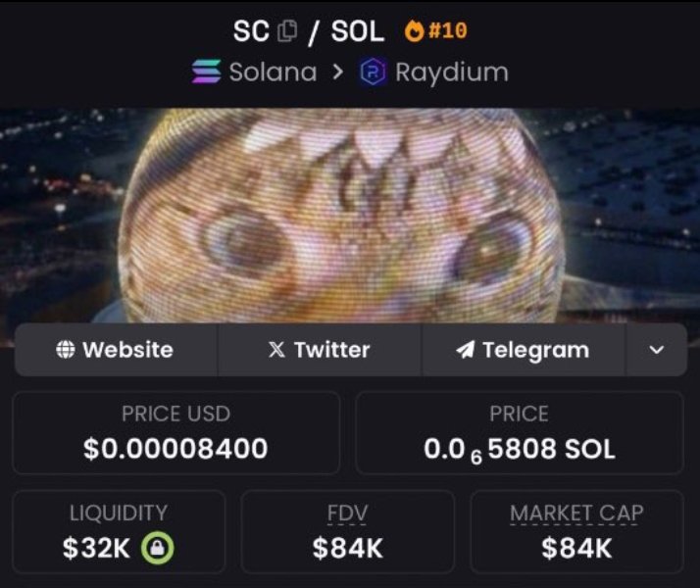Copy the SC token address icon
700x588 pixels.
point(287,31)
